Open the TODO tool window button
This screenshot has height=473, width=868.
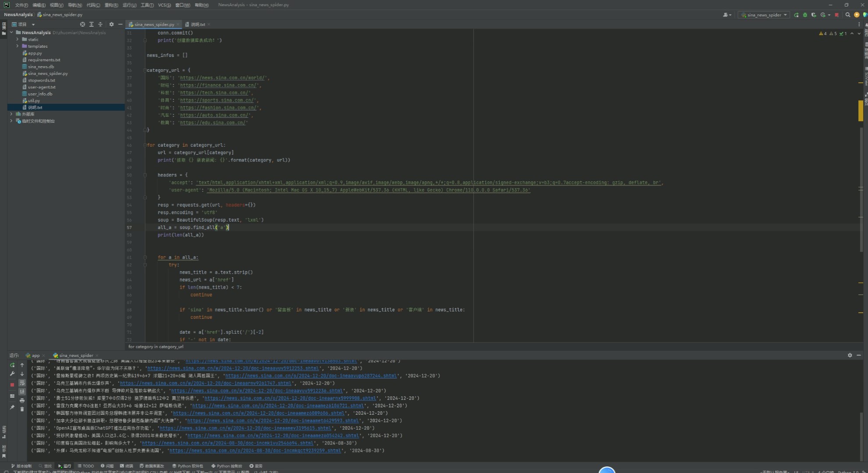85,466
